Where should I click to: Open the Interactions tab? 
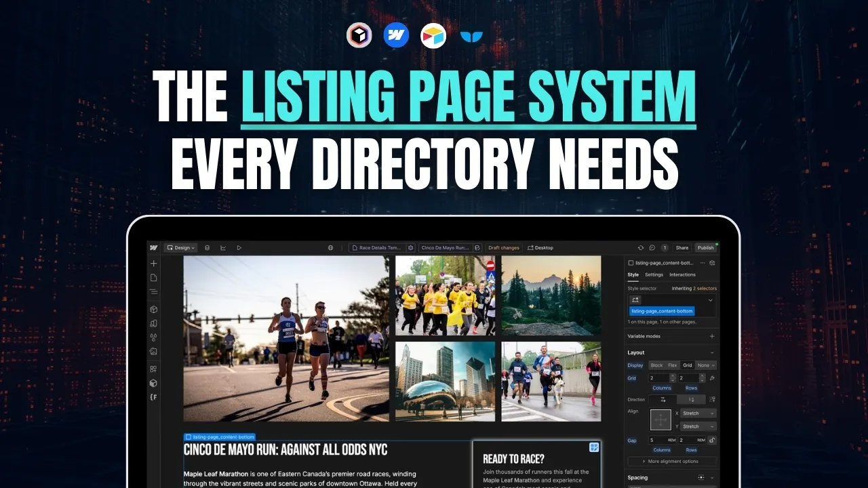click(682, 274)
